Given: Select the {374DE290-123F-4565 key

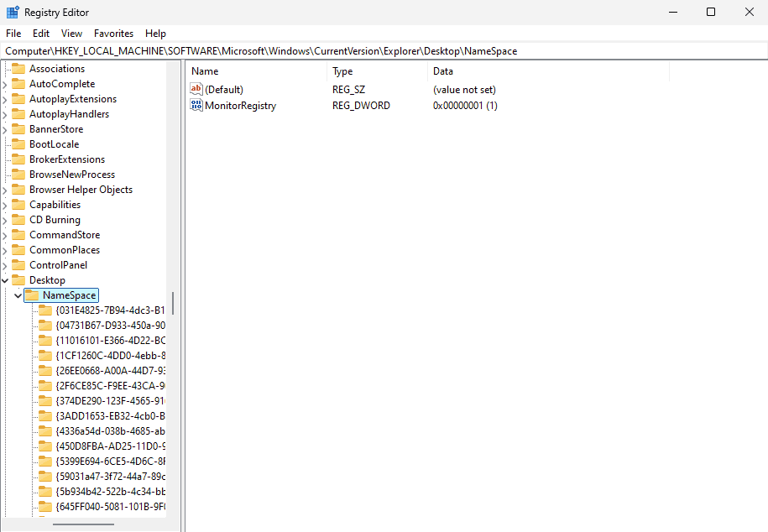Looking at the screenshot, I should (111, 401).
